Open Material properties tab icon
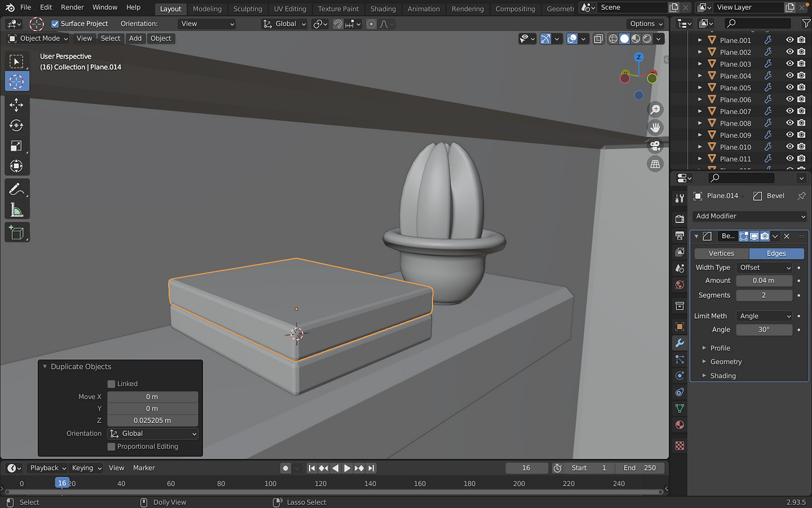 coord(679,425)
